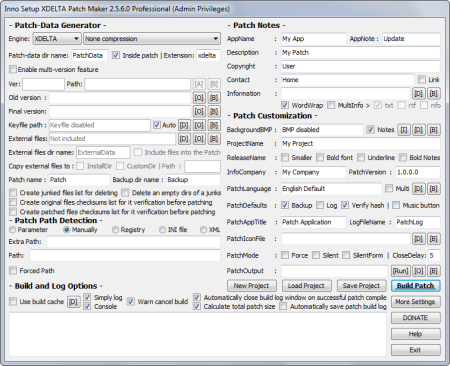
Task: Click [O] button for Keyfile path
Action: (x=199, y=125)
